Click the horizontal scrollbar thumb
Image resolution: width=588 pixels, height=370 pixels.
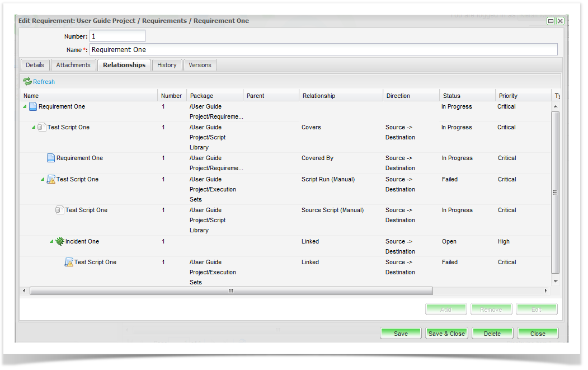coord(231,291)
